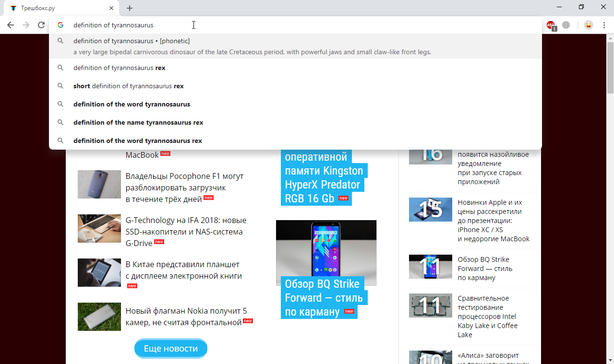Click the processors thumbnail numbered 11
The height and width of the screenshot is (364, 614).
431,305
